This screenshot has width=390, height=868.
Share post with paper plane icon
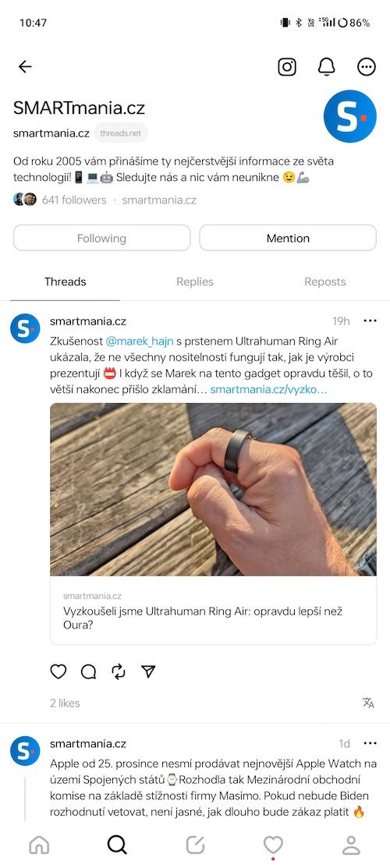pos(148,671)
